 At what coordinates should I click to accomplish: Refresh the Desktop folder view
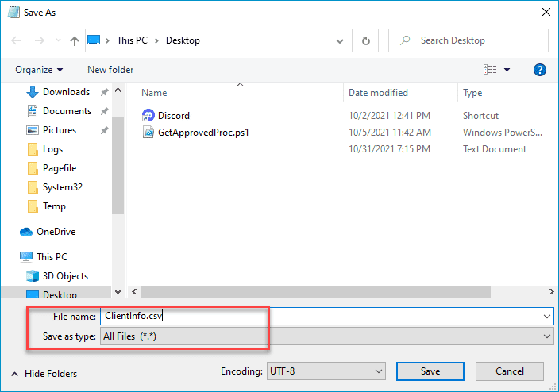(365, 41)
